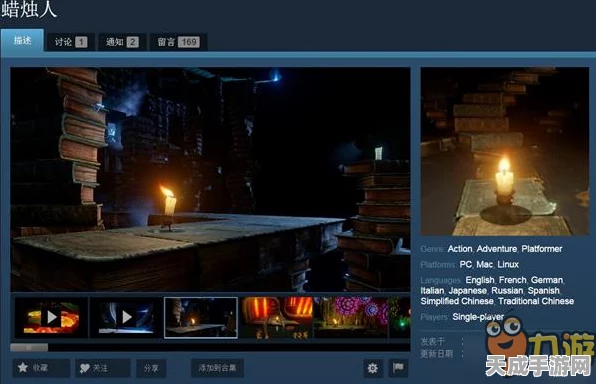Click the candle artwork image on right
The width and height of the screenshot is (596, 384).
[505, 151]
